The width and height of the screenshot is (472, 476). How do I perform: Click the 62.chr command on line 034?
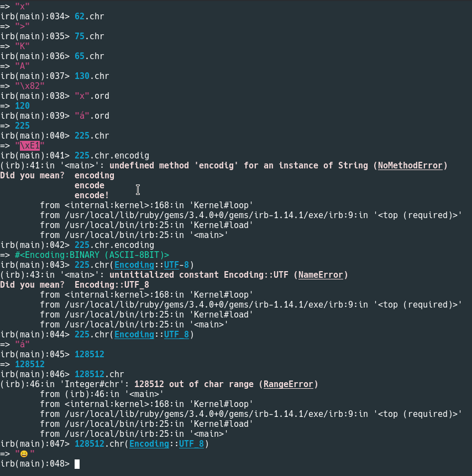(x=90, y=17)
